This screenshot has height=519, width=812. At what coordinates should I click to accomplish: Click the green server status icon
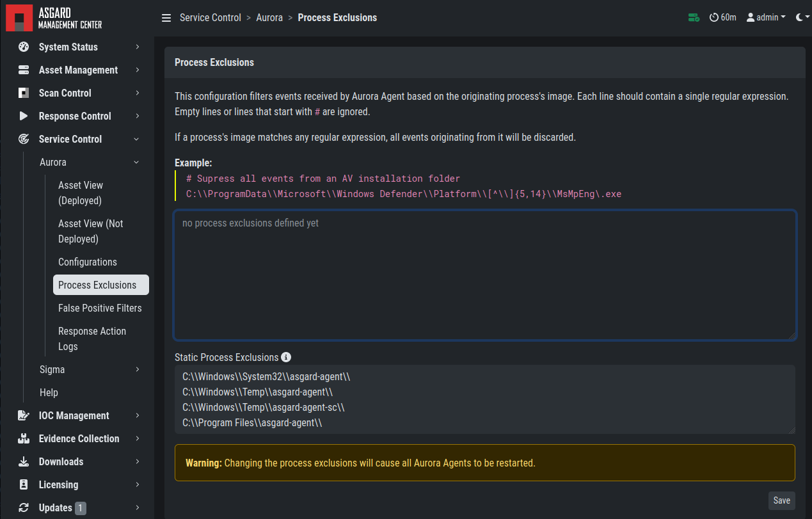pyautogui.click(x=694, y=18)
